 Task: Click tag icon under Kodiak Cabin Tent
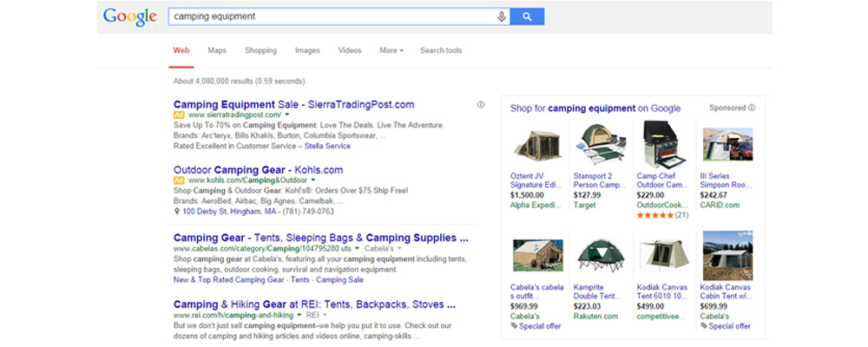click(704, 326)
